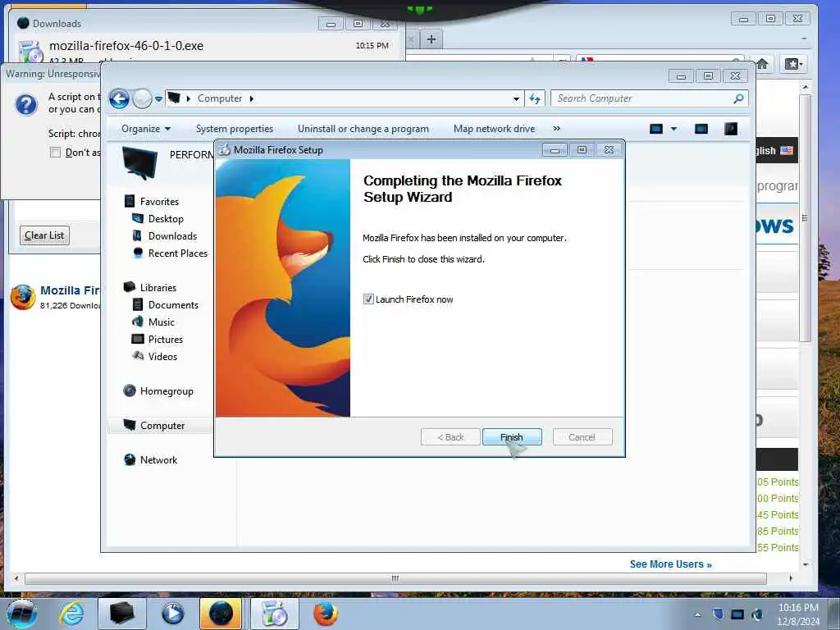
Task: Click the taskbar clock showing 10:16 PM
Action: (798, 614)
